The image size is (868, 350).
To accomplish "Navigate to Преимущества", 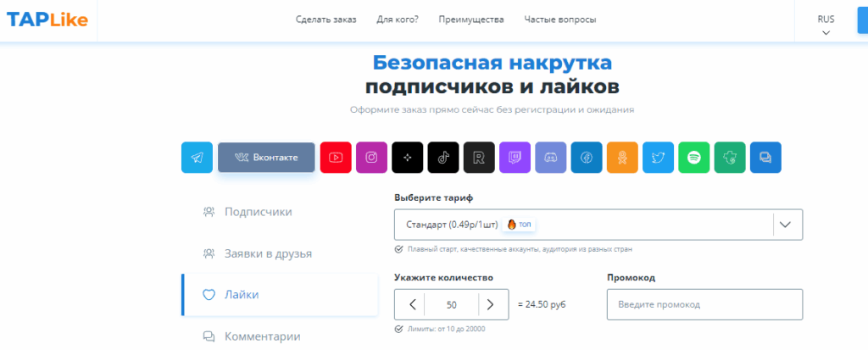I will tap(471, 20).
